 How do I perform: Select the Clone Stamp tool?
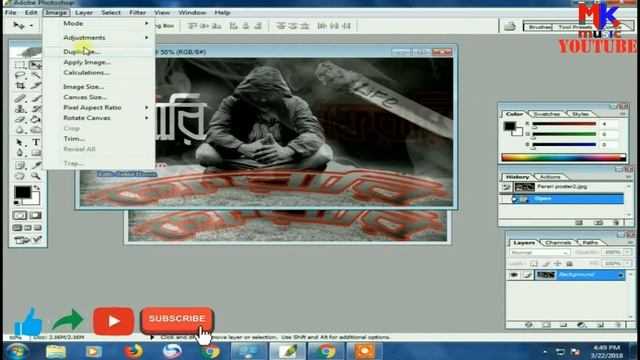click(x=20, y=109)
